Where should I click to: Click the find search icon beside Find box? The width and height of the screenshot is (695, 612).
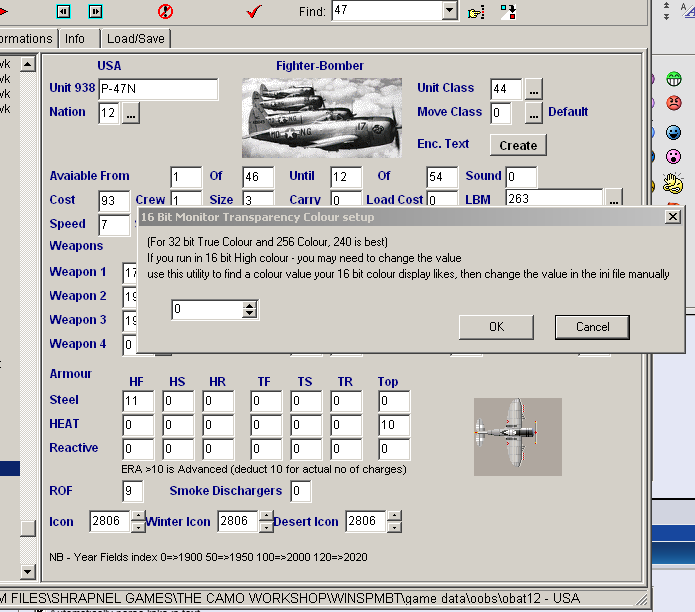click(x=477, y=11)
